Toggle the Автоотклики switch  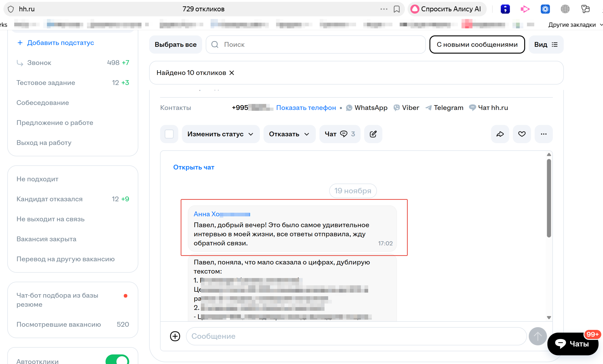pyautogui.click(x=117, y=360)
